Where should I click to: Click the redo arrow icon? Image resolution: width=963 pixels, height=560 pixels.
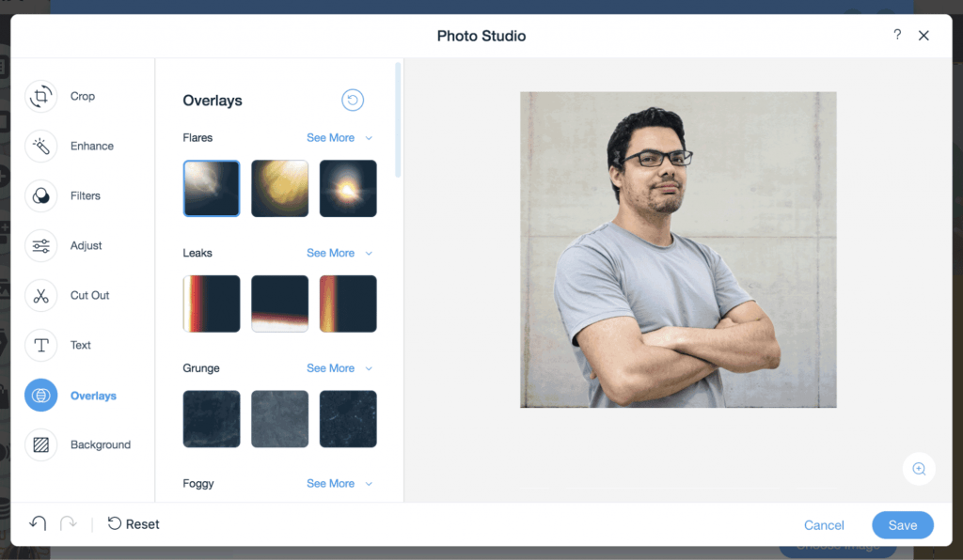point(68,523)
